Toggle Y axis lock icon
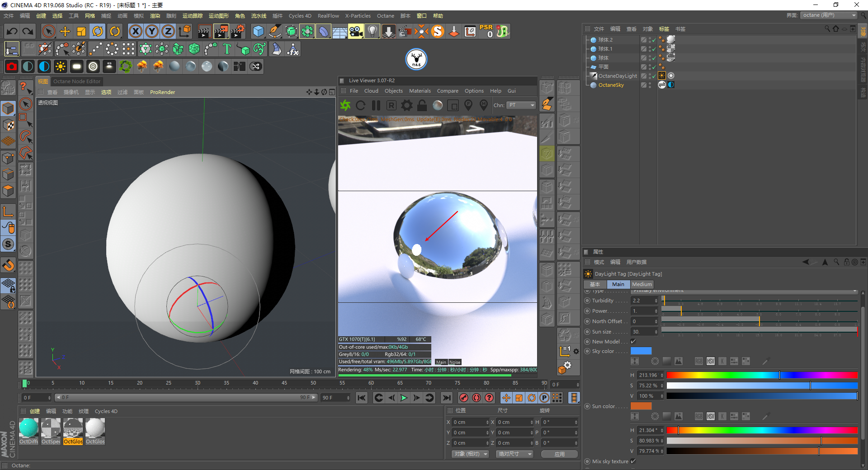868x470 pixels. [152, 31]
